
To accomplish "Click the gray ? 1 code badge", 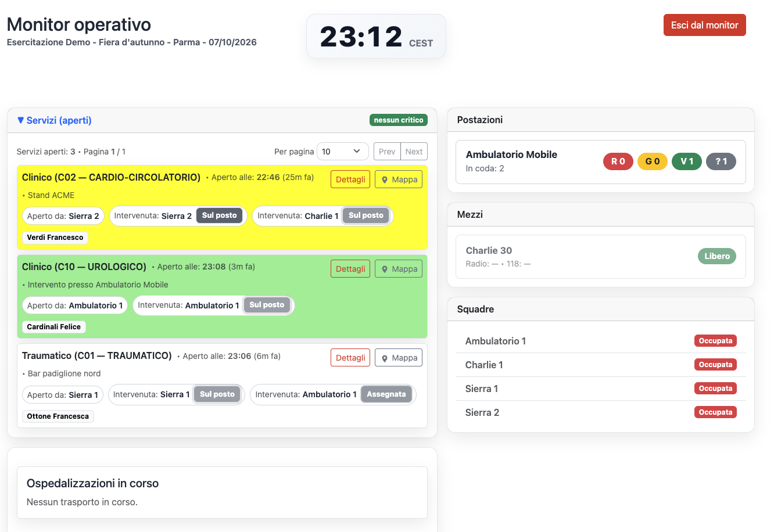I will [721, 161].
